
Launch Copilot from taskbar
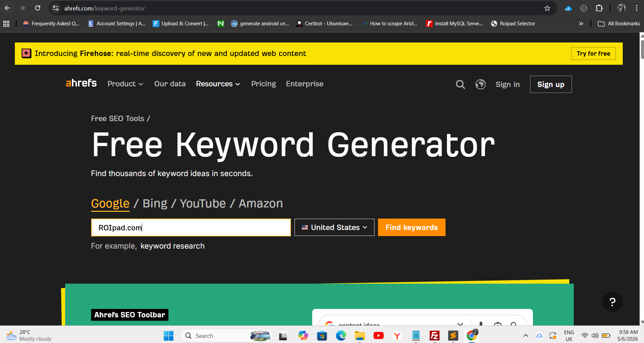click(303, 336)
